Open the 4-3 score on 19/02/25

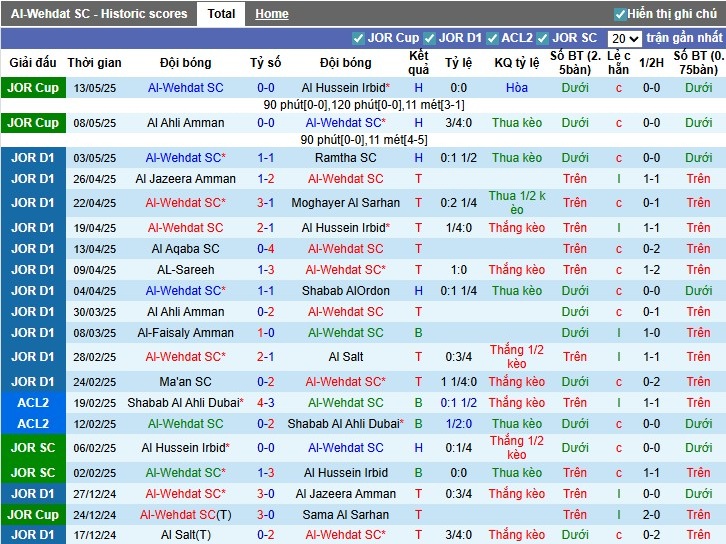pos(266,403)
